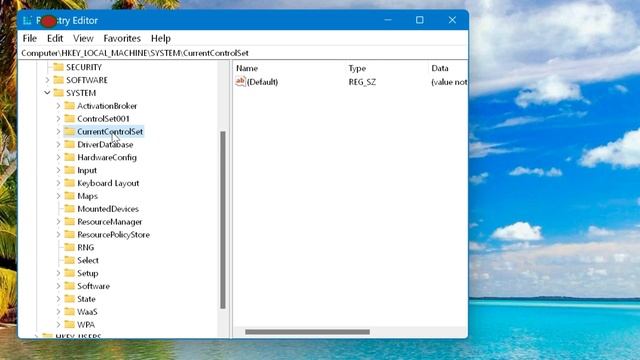
Task: Click the Keyboard Layout folder icon
Action: pyautogui.click(x=70, y=183)
